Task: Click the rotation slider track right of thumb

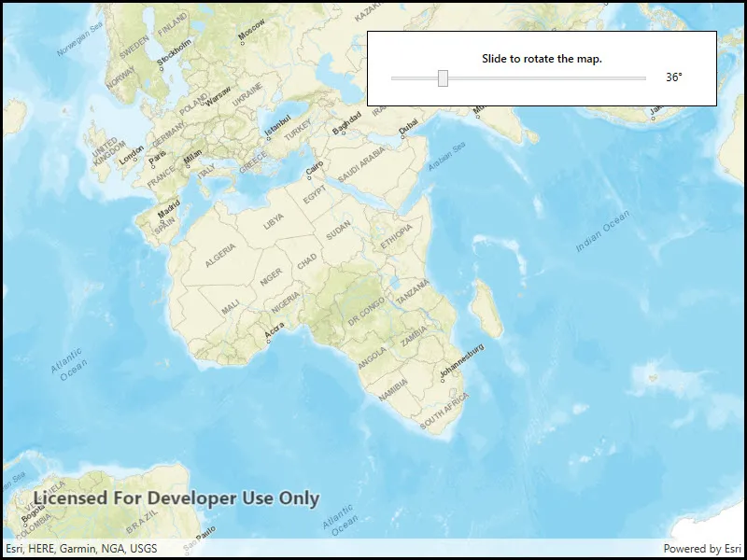Action: [x=547, y=78]
